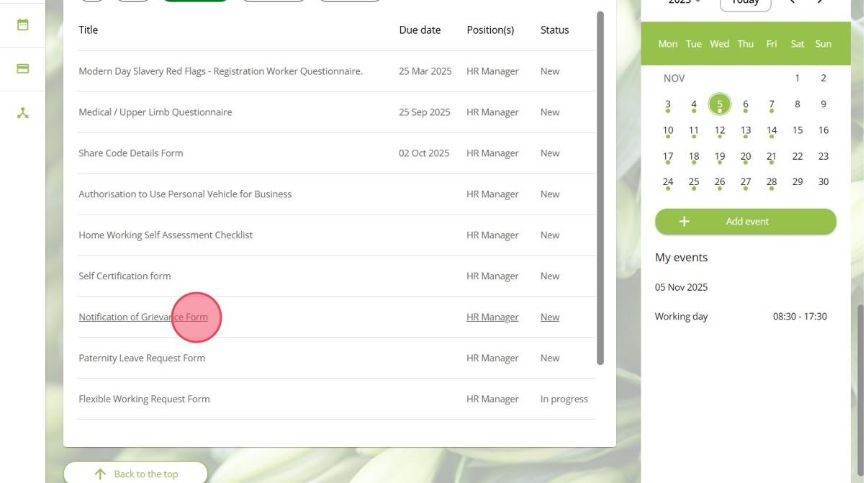This screenshot has height=483, width=864.
Task: Select November 5 highlighted in the calendar
Action: click(x=719, y=104)
